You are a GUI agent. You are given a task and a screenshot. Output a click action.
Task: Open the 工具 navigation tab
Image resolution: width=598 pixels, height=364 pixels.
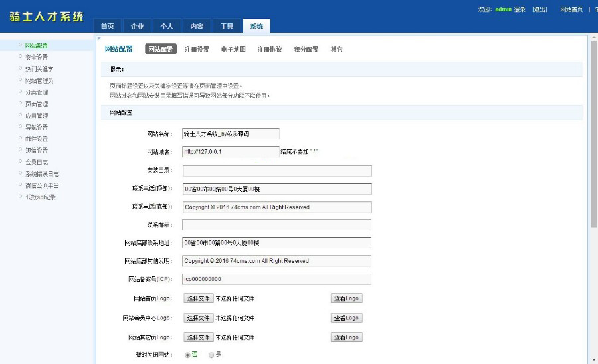click(x=227, y=26)
